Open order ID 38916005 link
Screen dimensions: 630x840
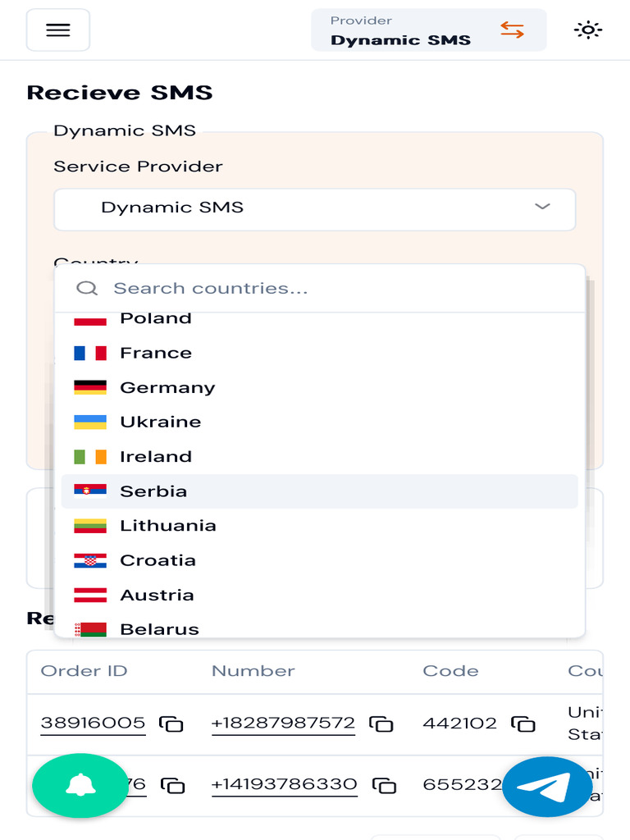94,724
